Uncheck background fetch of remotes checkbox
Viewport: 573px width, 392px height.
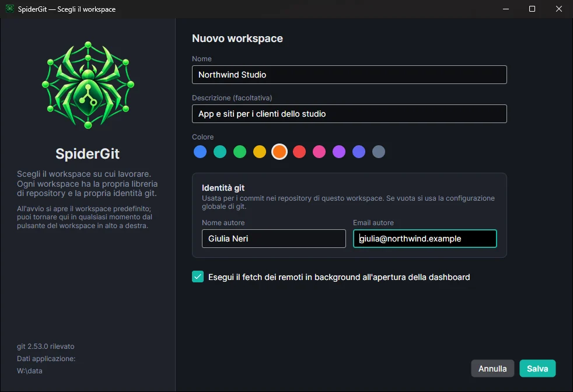[198, 277]
